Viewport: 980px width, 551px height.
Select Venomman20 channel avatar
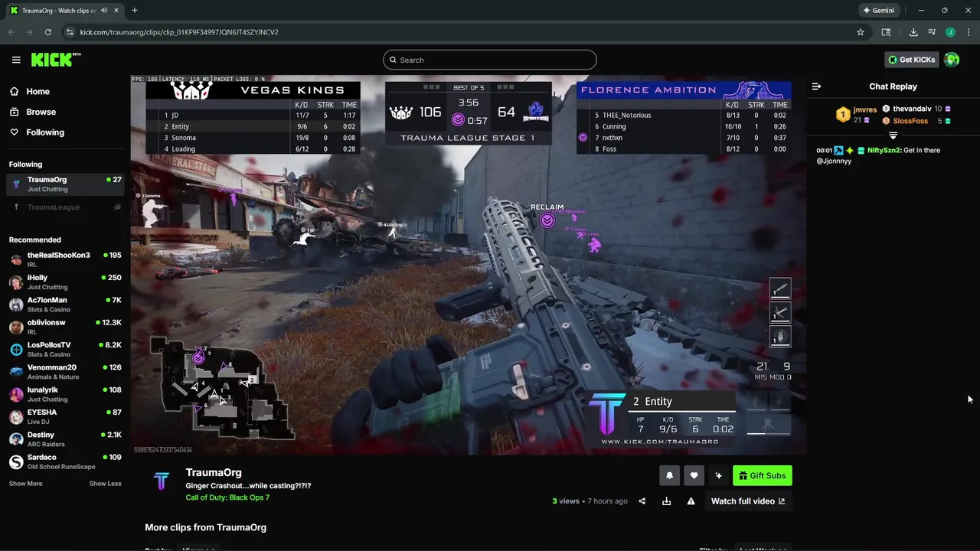pos(16,371)
